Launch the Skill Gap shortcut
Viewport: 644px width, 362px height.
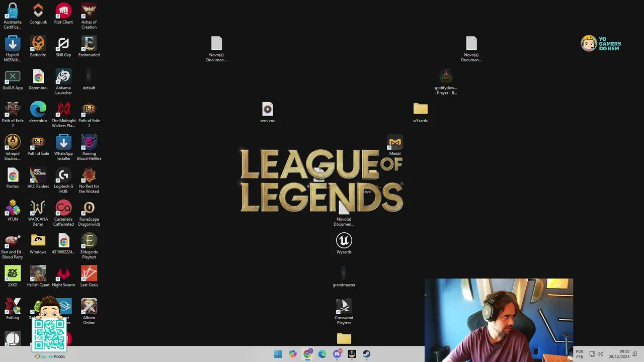(63, 46)
